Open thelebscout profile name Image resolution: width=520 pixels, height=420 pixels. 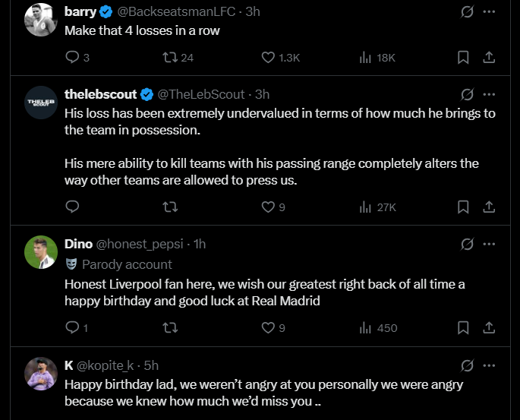pyautogui.click(x=101, y=94)
